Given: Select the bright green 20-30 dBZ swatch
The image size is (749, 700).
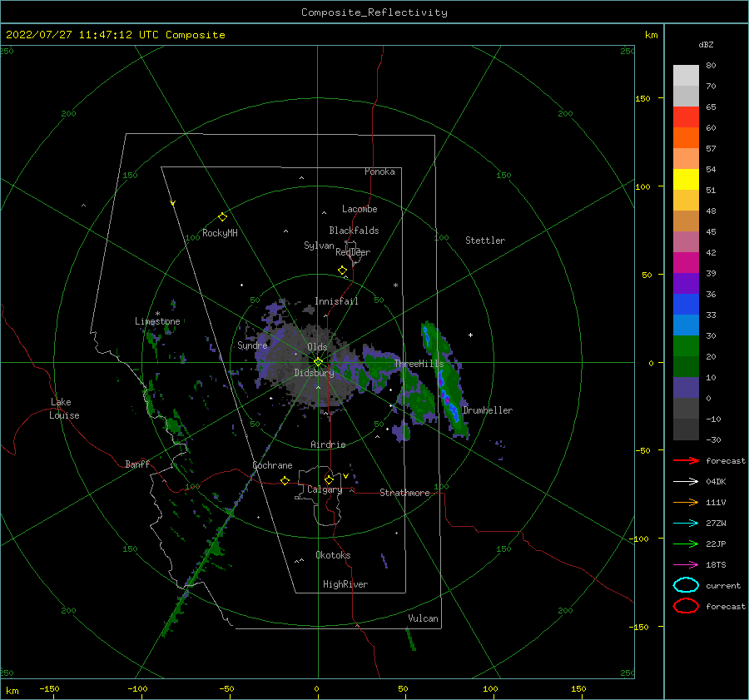Looking at the screenshot, I should 686,346.
